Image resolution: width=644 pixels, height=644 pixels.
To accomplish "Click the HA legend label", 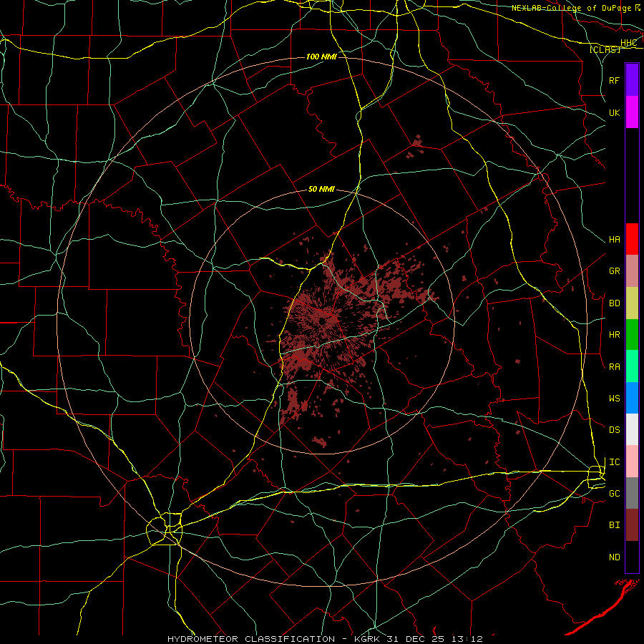I will [615, 240].
